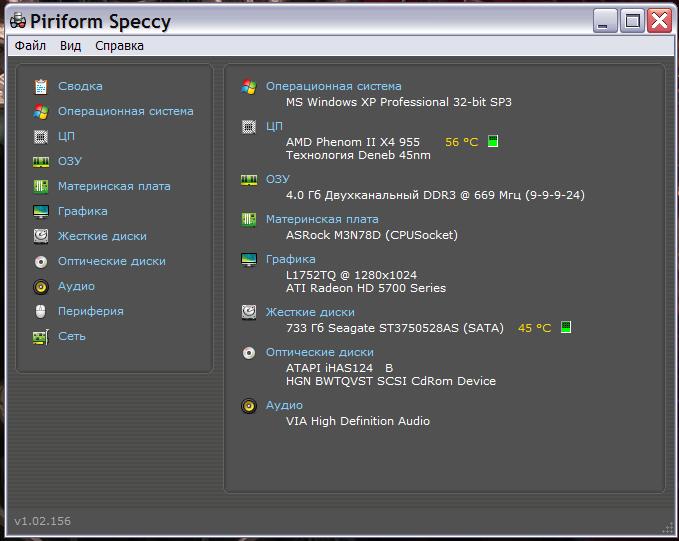Open the Вид menu
Screen dimensions: 679x541
[x=70, y=46]
